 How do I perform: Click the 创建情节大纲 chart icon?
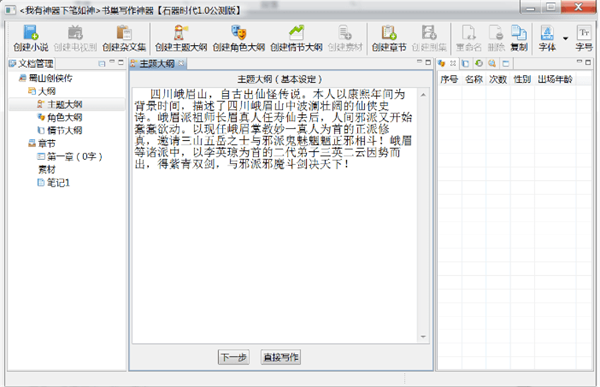[296, 33]
